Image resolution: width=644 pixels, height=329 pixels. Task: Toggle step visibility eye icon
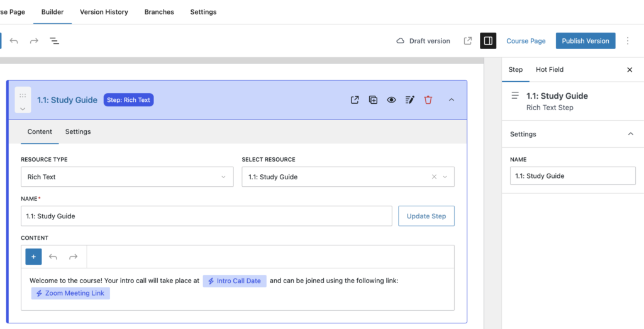(391, 100)
